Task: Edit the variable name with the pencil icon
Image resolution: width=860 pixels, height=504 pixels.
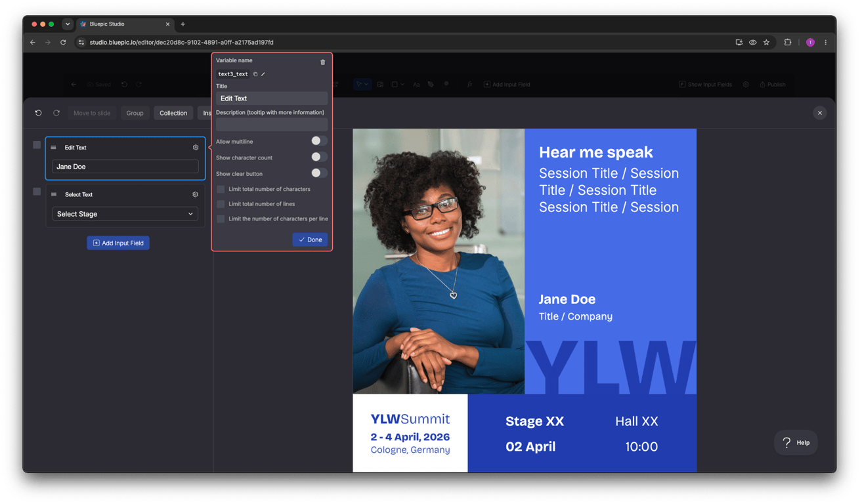Action: pyautogui.click(x=263, y=74)
